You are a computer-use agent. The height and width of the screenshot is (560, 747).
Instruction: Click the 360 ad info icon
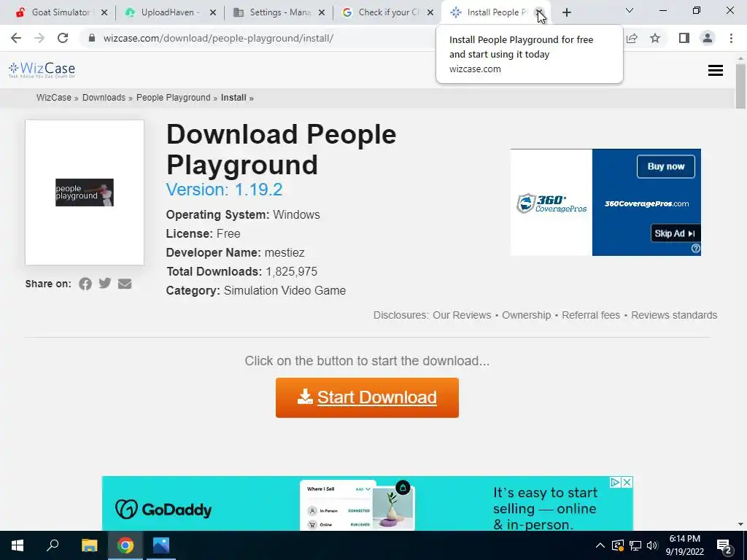point(695,249)
